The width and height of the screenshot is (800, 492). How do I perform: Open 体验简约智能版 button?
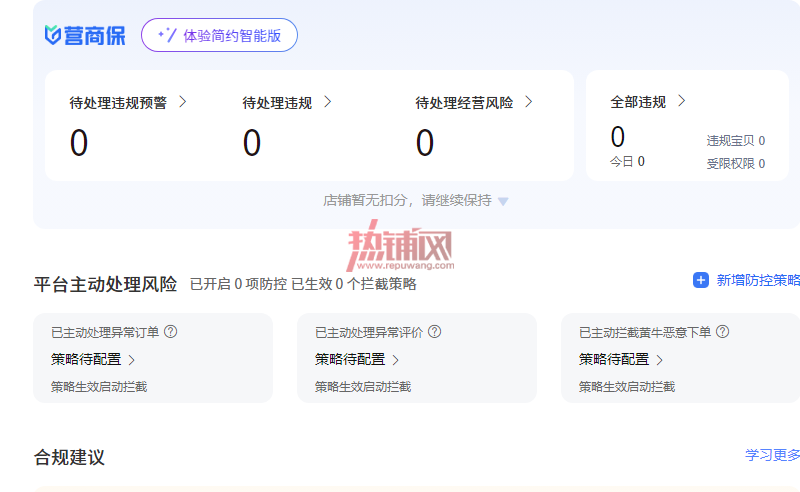coord(219,35)
